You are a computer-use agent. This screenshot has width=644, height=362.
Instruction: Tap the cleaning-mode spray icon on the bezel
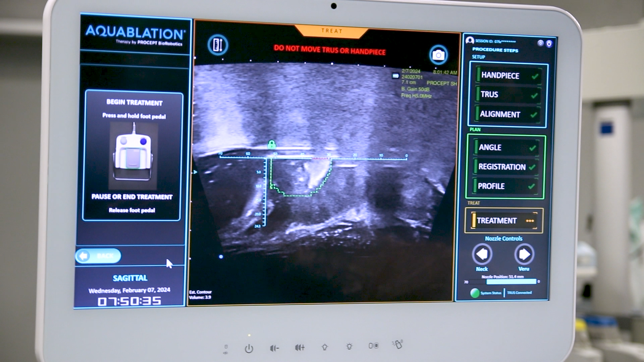pos(397,344)
